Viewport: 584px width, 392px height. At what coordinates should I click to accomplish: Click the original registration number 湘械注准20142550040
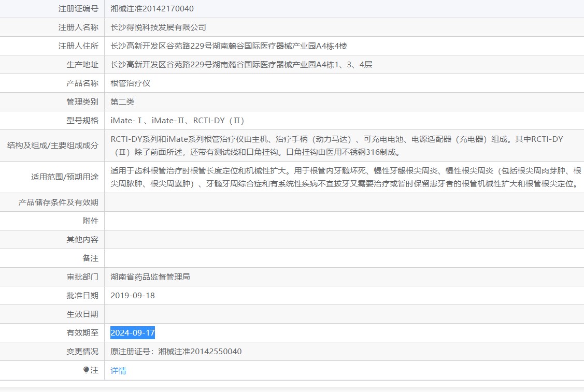200,352
